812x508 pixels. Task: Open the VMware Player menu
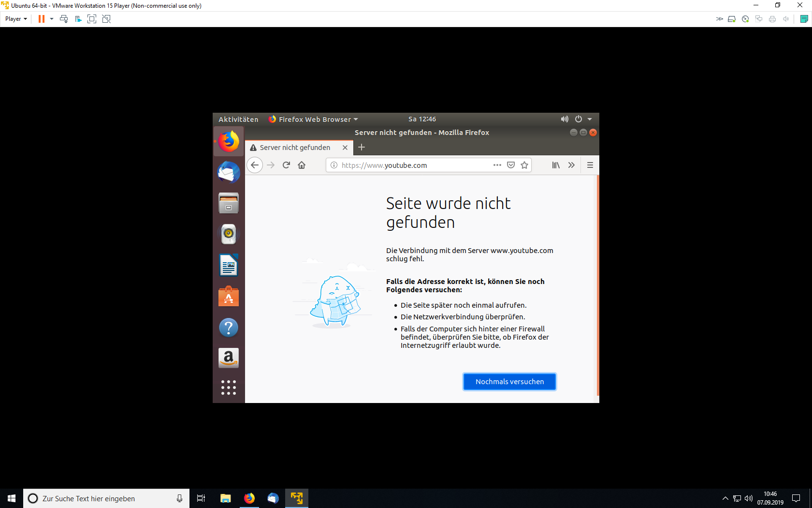click(x=16, y=19)
